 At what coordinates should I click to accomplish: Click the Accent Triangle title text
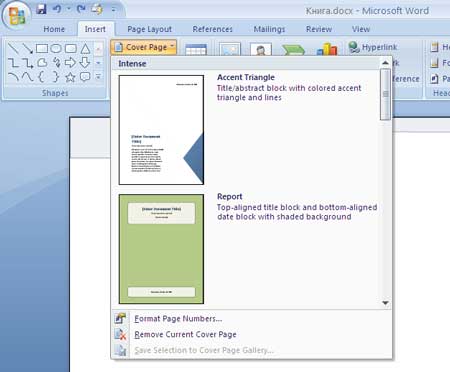click(x=246, y=77)
